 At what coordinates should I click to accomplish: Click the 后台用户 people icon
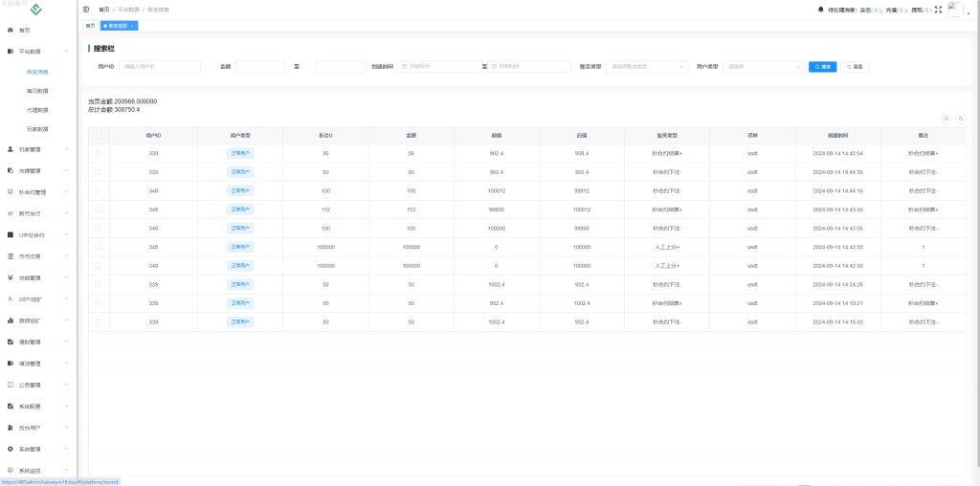click(x=10, y=428)
